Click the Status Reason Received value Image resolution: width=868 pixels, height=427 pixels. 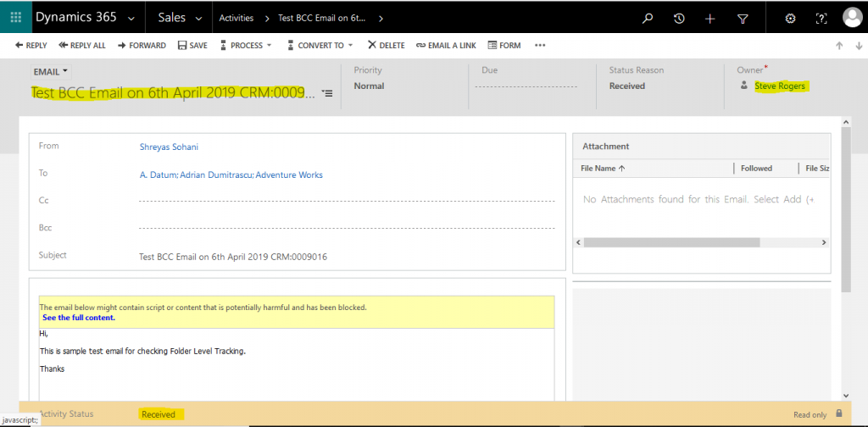(627, 86)
